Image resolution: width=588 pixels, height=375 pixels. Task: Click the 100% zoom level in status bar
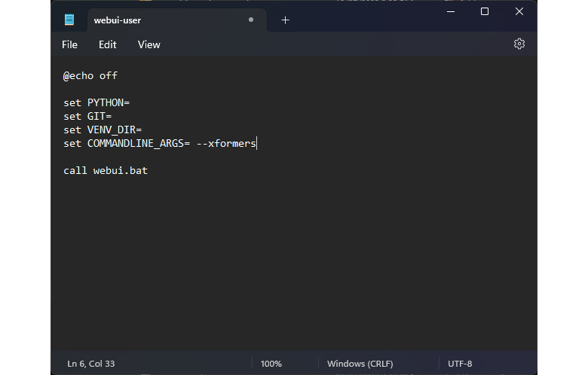tap(271, 364)
